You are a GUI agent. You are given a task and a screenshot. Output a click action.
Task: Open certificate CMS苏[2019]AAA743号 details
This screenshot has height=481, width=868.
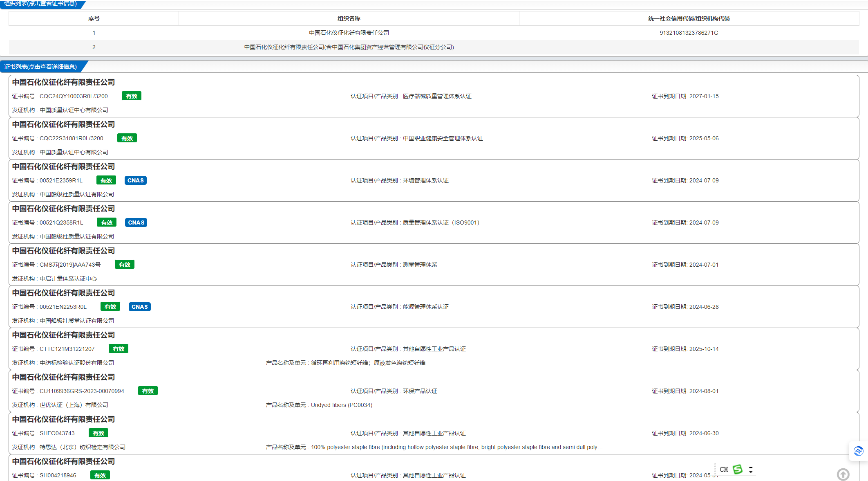pyautogui.click(x=434, y=265)
